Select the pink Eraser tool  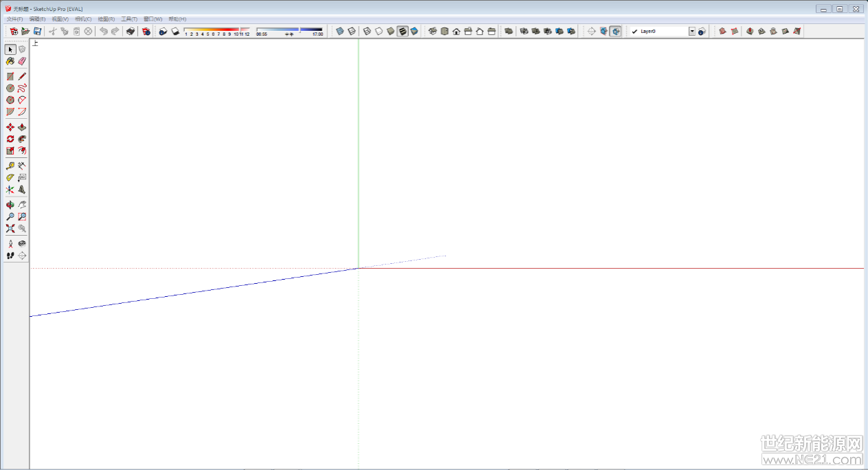pyautogui.click(x=22, y=61)
